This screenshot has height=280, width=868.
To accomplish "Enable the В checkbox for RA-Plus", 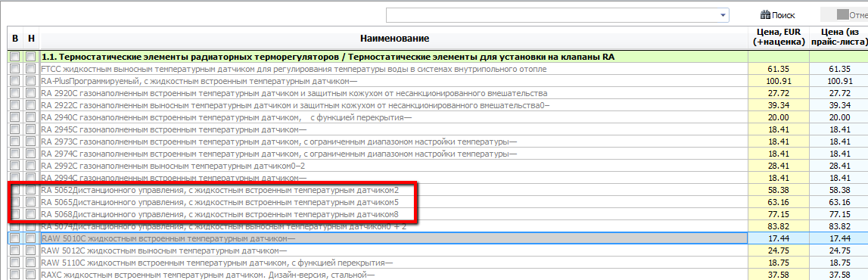I will [x=15, y=81].
